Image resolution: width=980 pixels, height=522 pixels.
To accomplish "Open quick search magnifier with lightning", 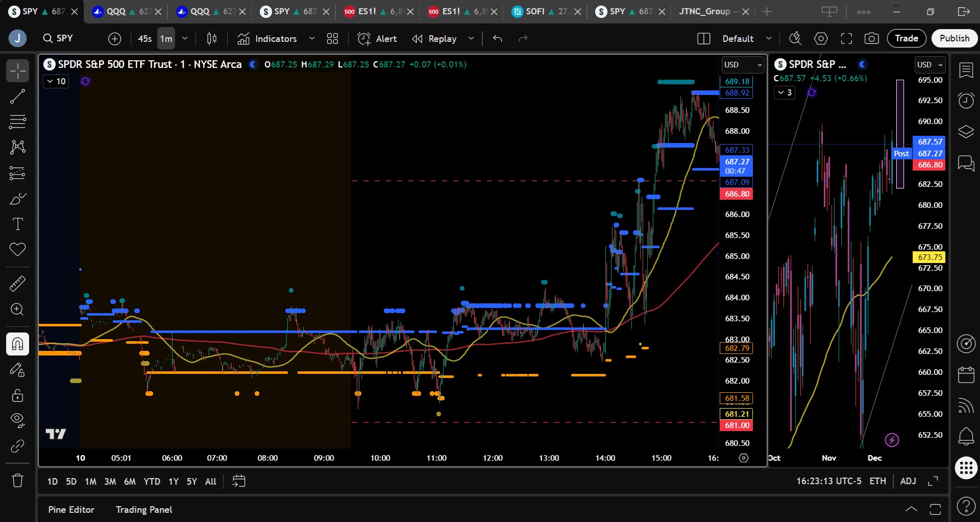I will pyautogui.click(x=795, y=39).
